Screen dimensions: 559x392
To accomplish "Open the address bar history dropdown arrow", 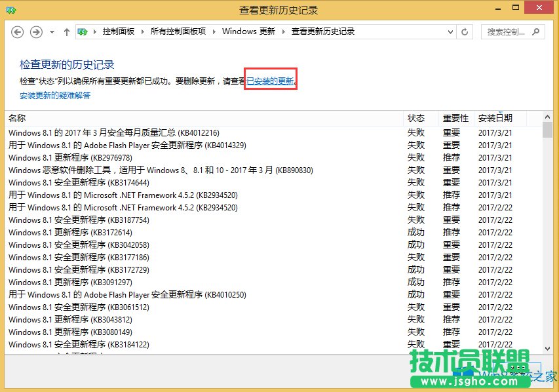I will tap(450, 31).
